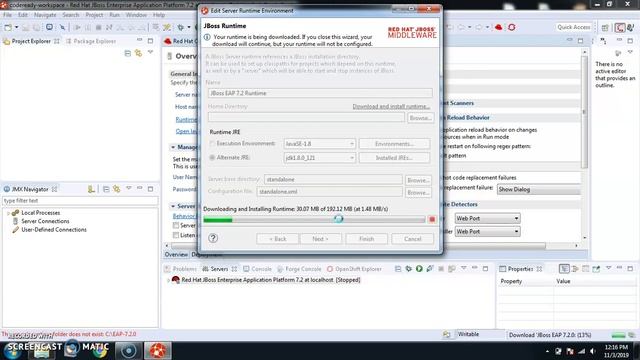
Task: Click the type filter text field
Action: pyautogui.click(x=80, y=201)
